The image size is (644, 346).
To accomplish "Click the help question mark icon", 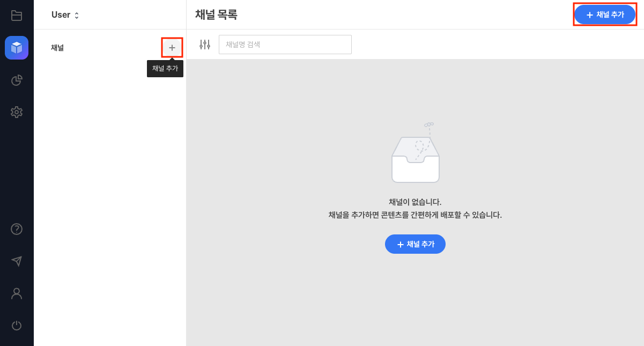I will [x=16, y=229].
